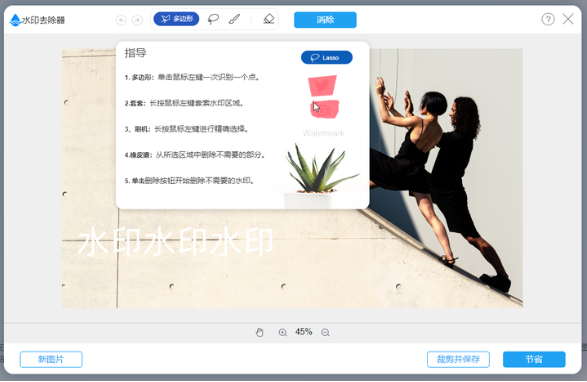This screenshot has width=587, height=382.
Task: Open help question mark icon
Action: (548, 19)
